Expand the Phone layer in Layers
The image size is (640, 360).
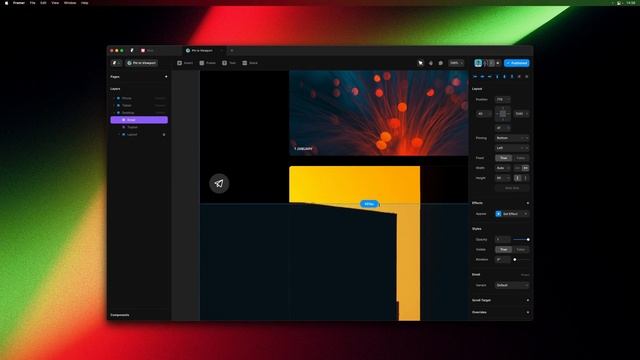pyautogui.click(x=114, y=98)
